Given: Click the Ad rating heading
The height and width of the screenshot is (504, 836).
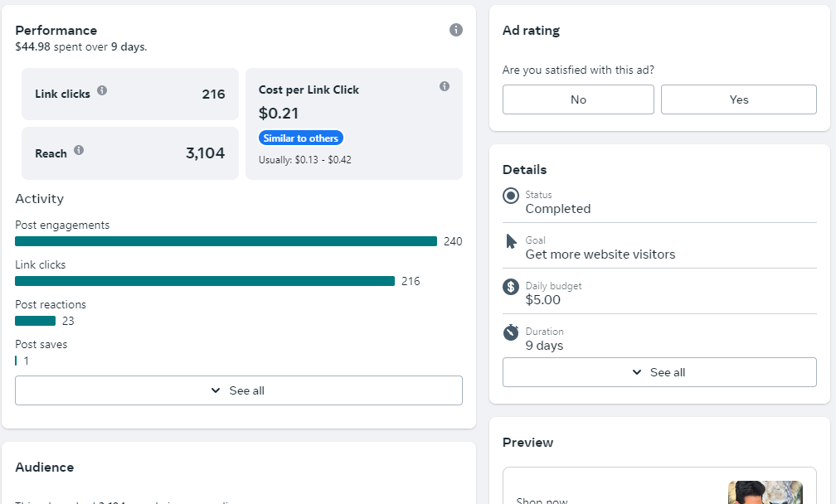Looking at the screenshot, I should click(531, 31).
